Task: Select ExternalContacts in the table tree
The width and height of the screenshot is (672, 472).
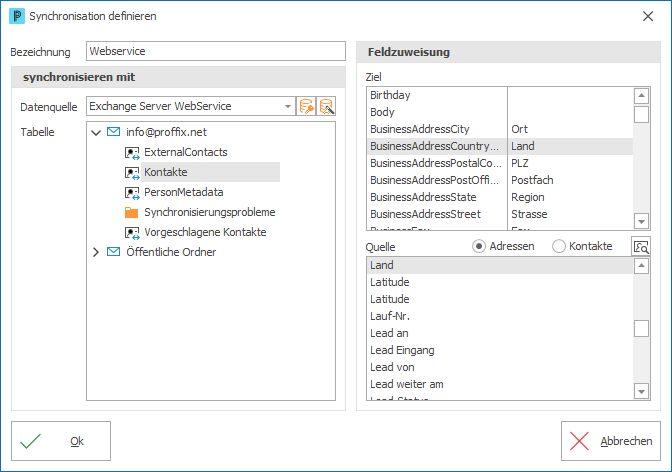Action: pos(186,152)
